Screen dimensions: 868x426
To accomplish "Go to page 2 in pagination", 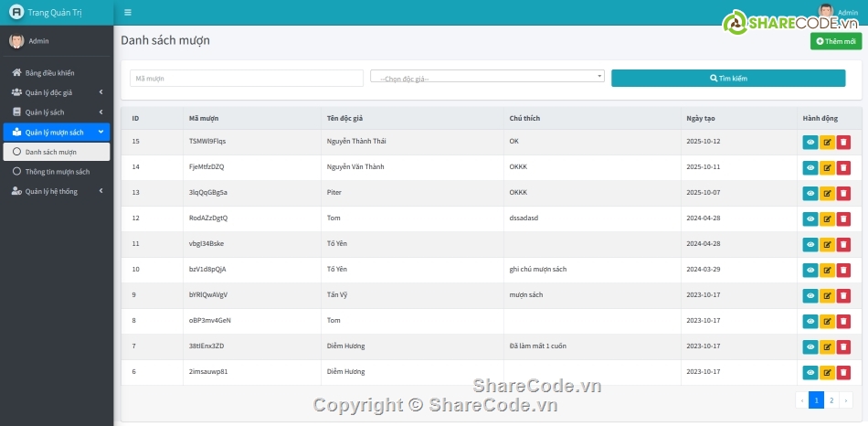I will (x=831, y=400).
